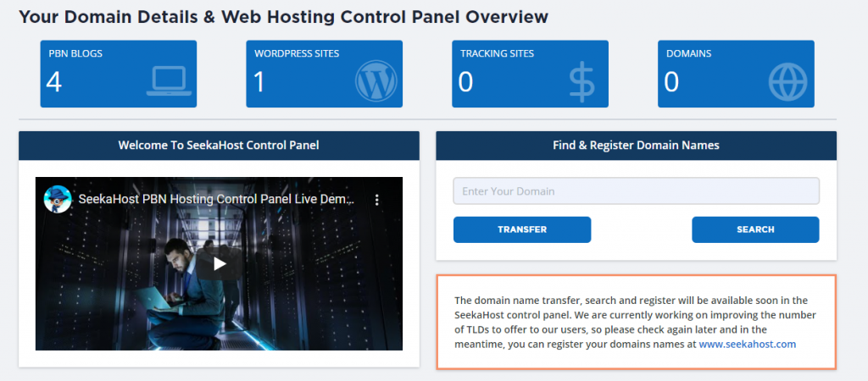The height and width of the screenshot is (381, 868).
Task: Select the PBN BLOGS label
Action: click(75, 53)
